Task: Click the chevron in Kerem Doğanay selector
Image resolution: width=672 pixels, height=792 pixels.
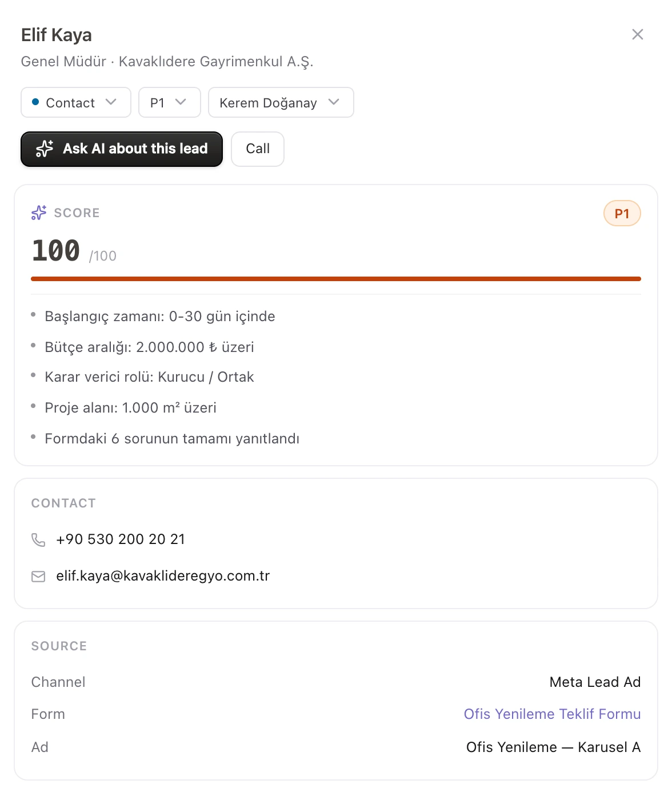Action: click(334, 102)
